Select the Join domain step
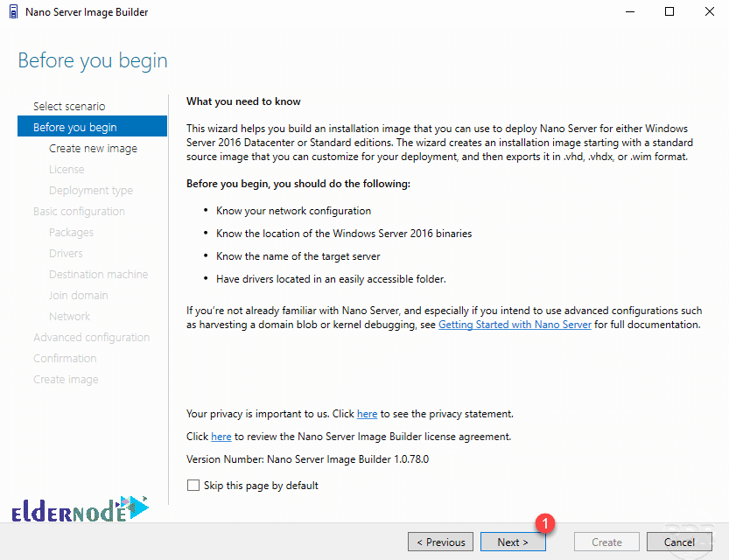 pyautogui.click(x=78, y=295)
